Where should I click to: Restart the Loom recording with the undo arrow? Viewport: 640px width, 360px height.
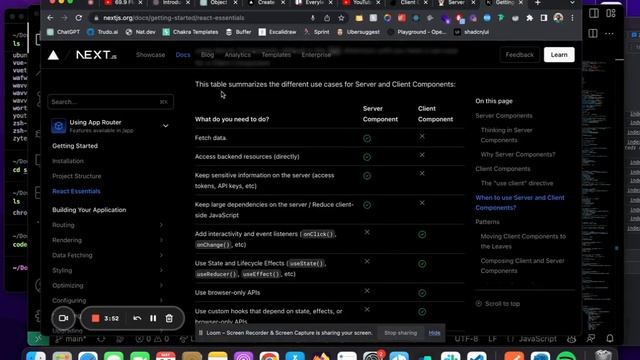pyautogui.click(x=137, y=318)
